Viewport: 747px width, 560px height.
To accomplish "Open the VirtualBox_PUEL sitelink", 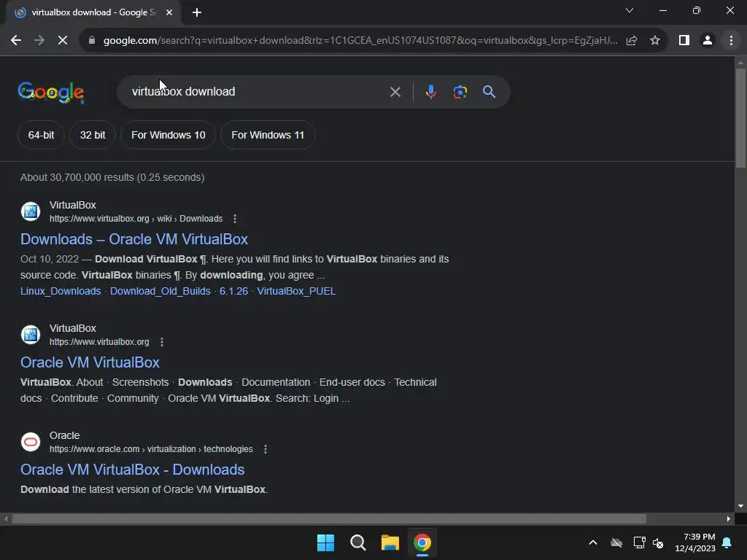I will pyautogui.click(x=296, y=291).
